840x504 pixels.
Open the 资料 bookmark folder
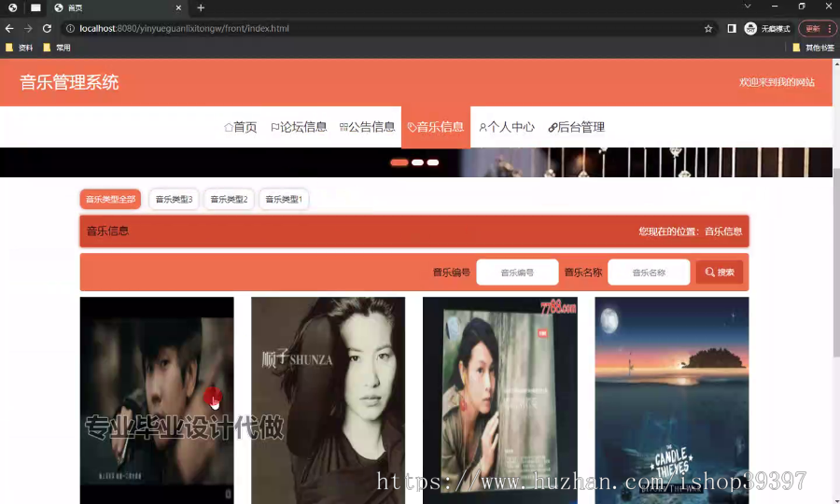pyautogui.click(x=20, y=48)
